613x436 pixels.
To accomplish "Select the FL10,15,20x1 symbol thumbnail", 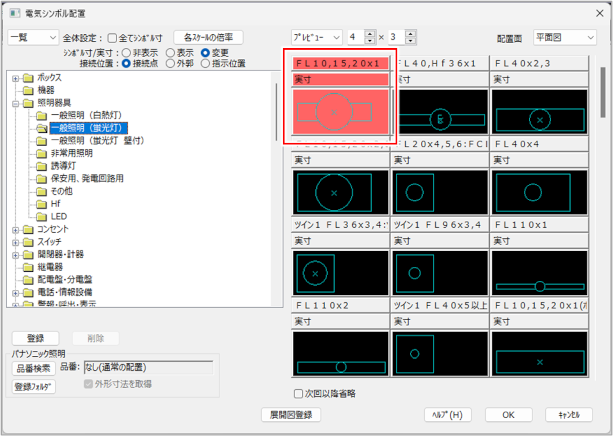I will 341,111.
